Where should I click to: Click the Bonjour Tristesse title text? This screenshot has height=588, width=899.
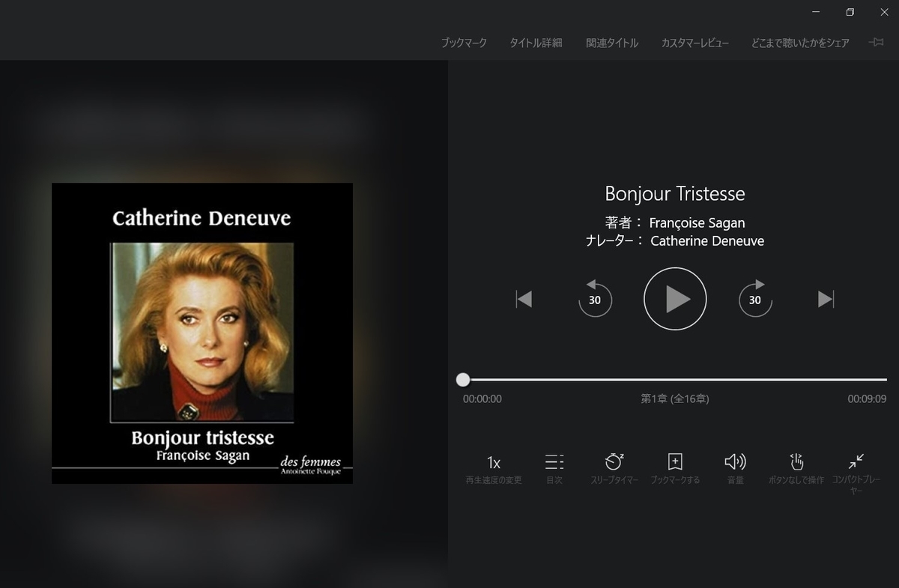click(675, 194)
